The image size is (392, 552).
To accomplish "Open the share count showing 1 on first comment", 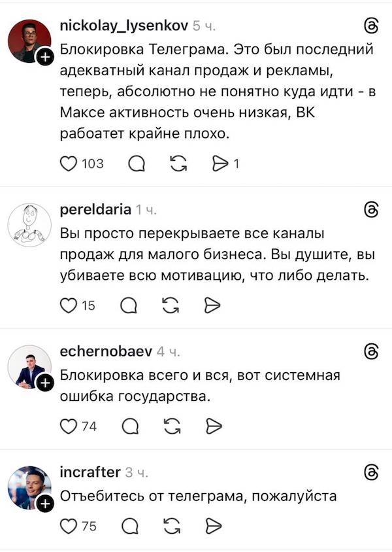I will point(235,164).
